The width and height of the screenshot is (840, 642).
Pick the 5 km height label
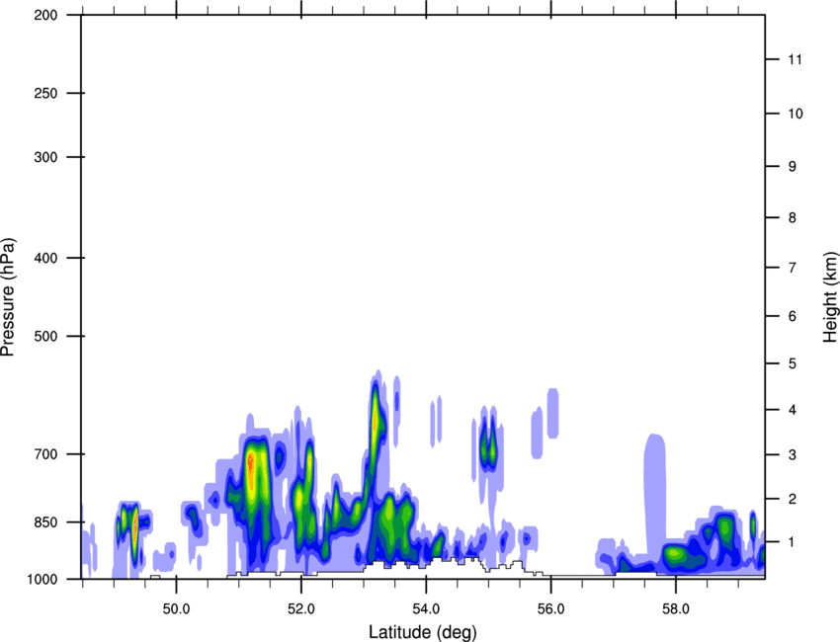click(x=793, y=363)
